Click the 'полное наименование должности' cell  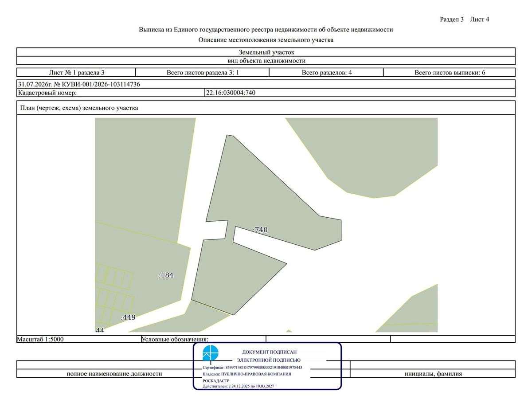(x=114, y=374)
